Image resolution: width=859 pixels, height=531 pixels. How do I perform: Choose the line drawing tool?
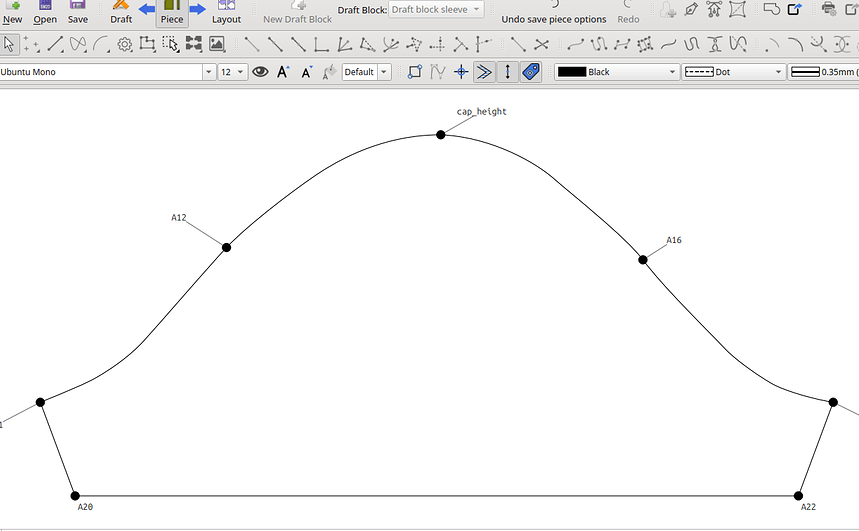[55, 44]
